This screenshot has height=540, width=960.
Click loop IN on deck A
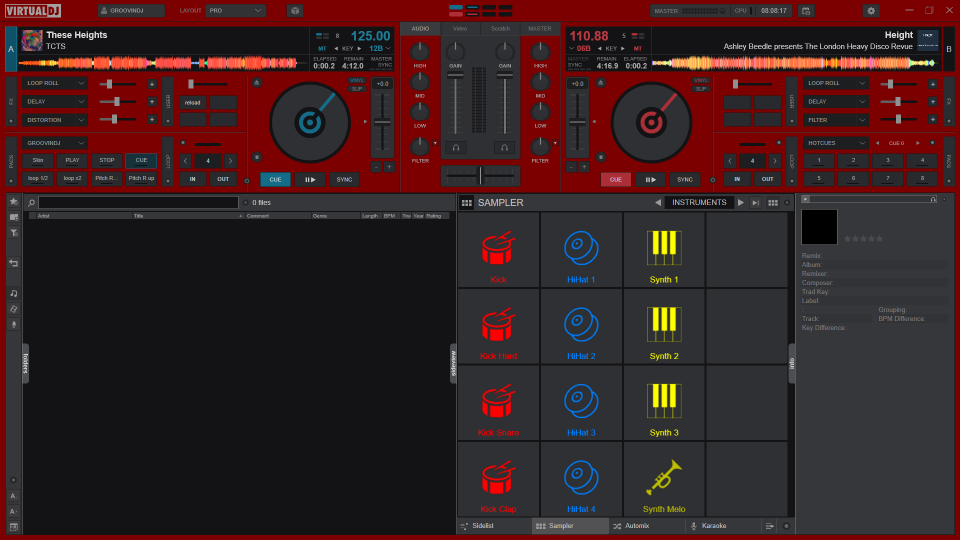pyautogui.click(x=192, y=179)
